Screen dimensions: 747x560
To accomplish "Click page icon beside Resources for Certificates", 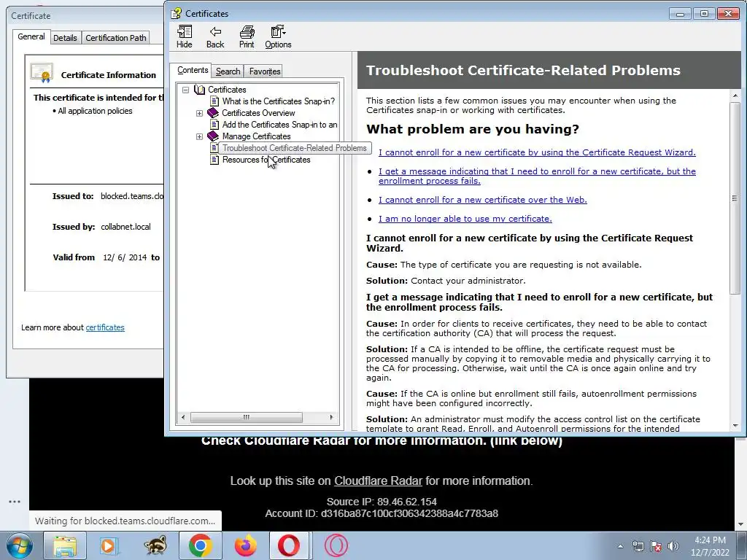I will [x=214, y=160].
